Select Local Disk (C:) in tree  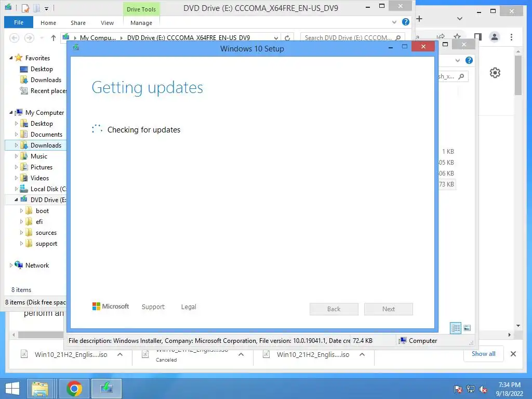tap(43, 189)
